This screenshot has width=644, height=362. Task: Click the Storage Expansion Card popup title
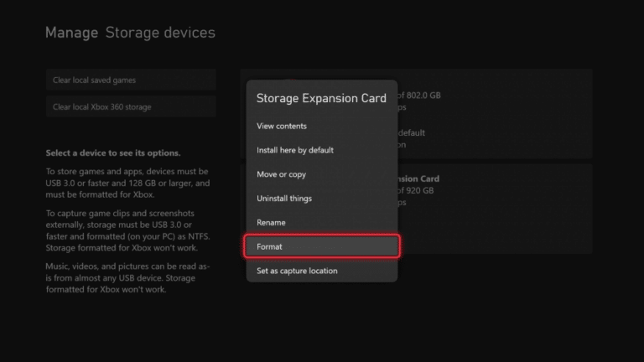[x=321, y=98]
